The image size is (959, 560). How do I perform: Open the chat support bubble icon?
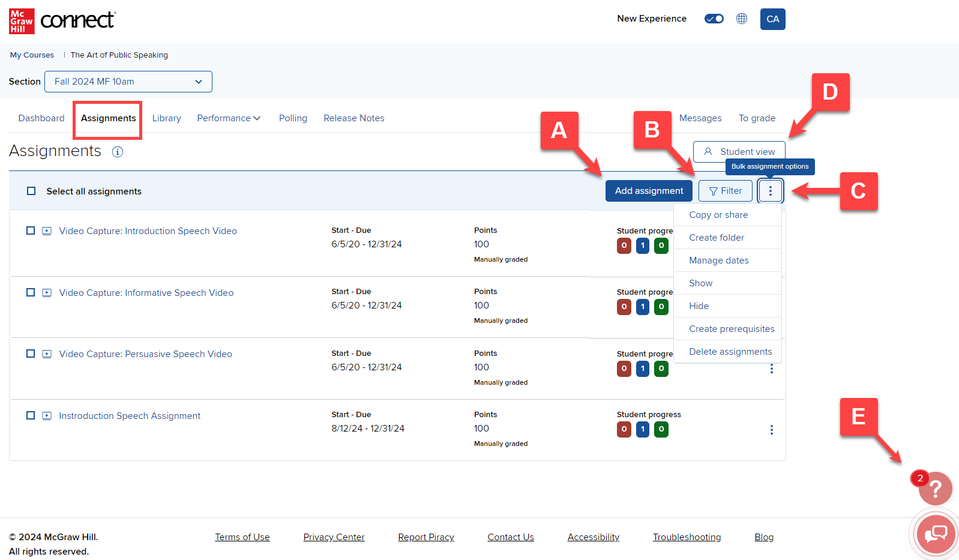click(936, 533)
